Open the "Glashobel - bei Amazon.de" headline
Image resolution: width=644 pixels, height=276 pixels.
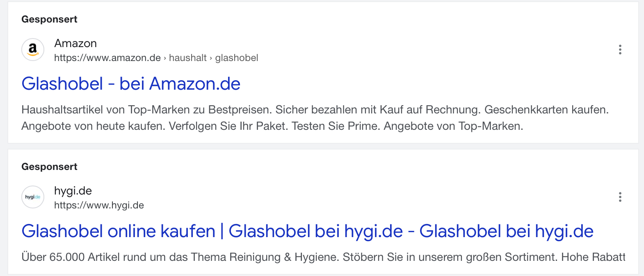[x=131, y=84]
